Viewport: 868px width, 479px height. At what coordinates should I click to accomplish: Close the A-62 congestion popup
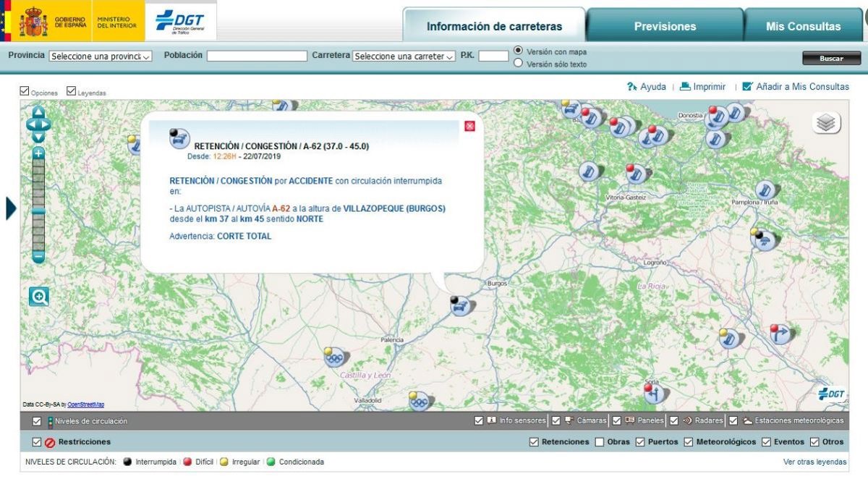coord(469,127)
